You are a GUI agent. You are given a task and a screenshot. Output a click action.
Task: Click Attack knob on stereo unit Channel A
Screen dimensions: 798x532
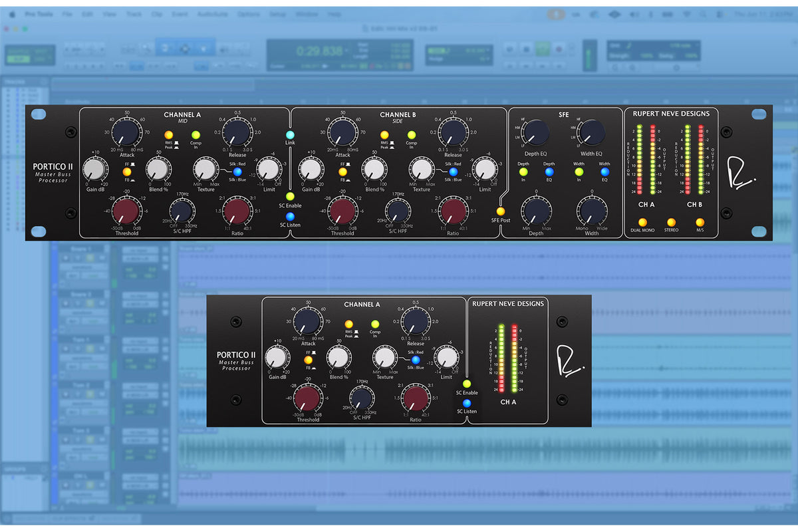126,132
